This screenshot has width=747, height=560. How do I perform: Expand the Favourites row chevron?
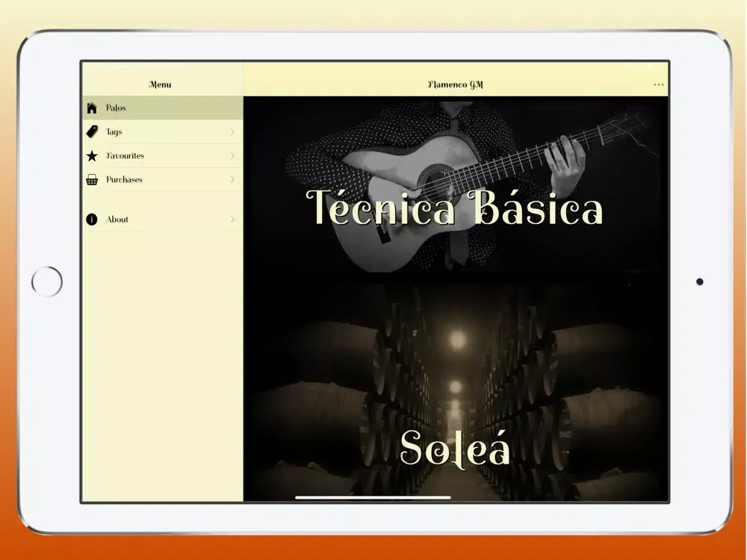click(x=232, y=156)
